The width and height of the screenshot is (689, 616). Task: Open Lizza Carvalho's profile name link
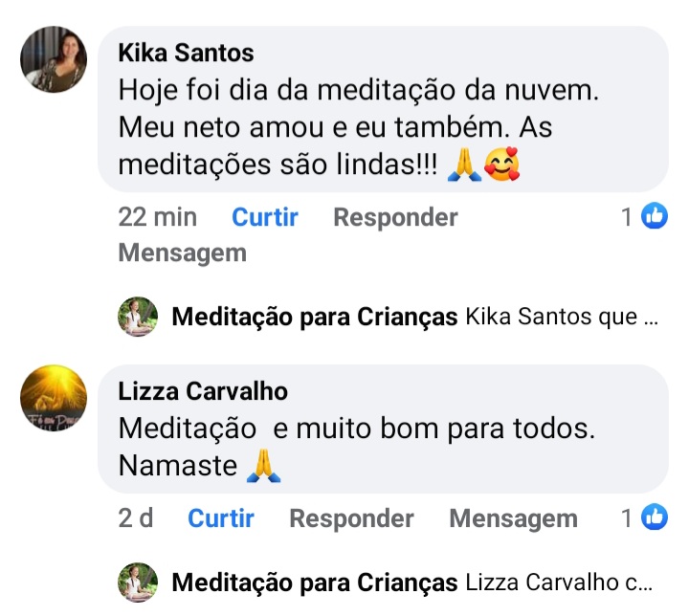(x=203, y=391)
